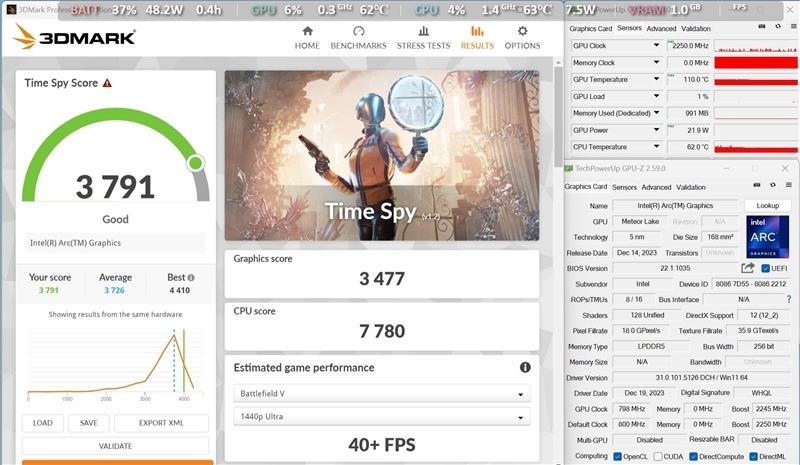Open the HOME section in 3DMark
This screenshot has height=465, width=800.
pos(307,37)
